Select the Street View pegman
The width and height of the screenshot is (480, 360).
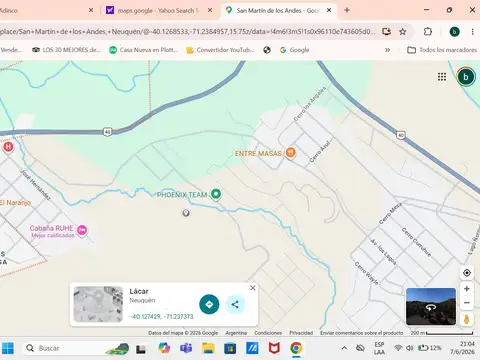pos(467,319)
